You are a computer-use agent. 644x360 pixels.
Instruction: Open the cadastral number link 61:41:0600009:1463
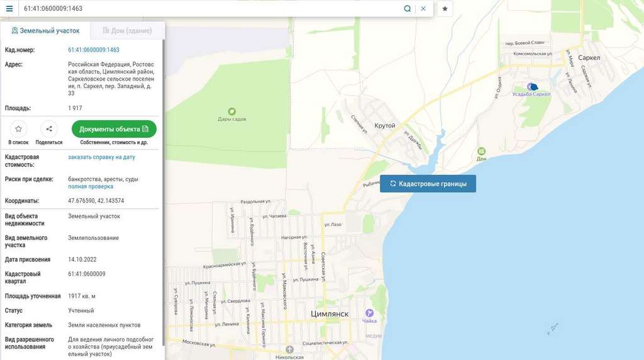(94, 50)
